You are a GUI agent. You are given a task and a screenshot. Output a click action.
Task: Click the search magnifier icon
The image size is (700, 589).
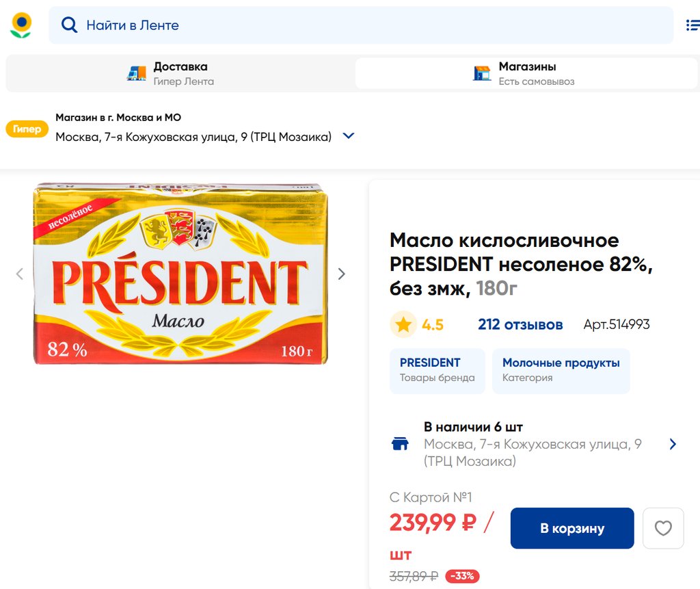tap(69, 25)
